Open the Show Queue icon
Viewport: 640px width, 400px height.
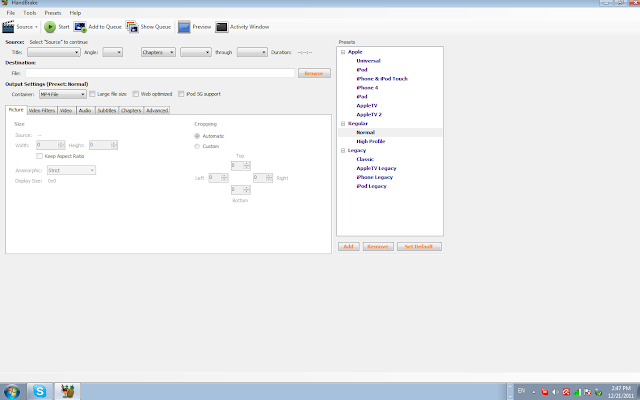pyautogui.click(x=132, y=27)
